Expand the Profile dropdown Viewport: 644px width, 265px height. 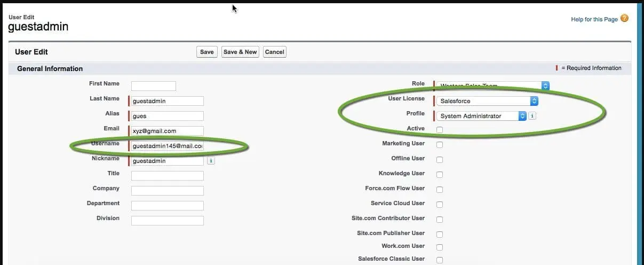click(481, 116)
